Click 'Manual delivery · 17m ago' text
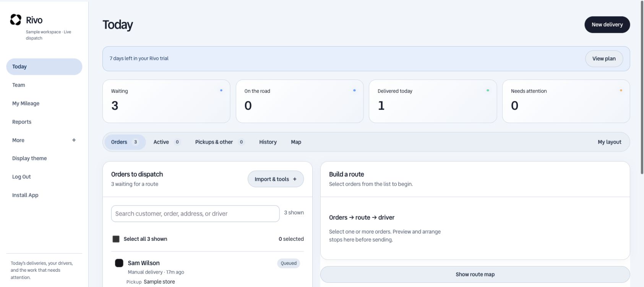 pos(156,272)
